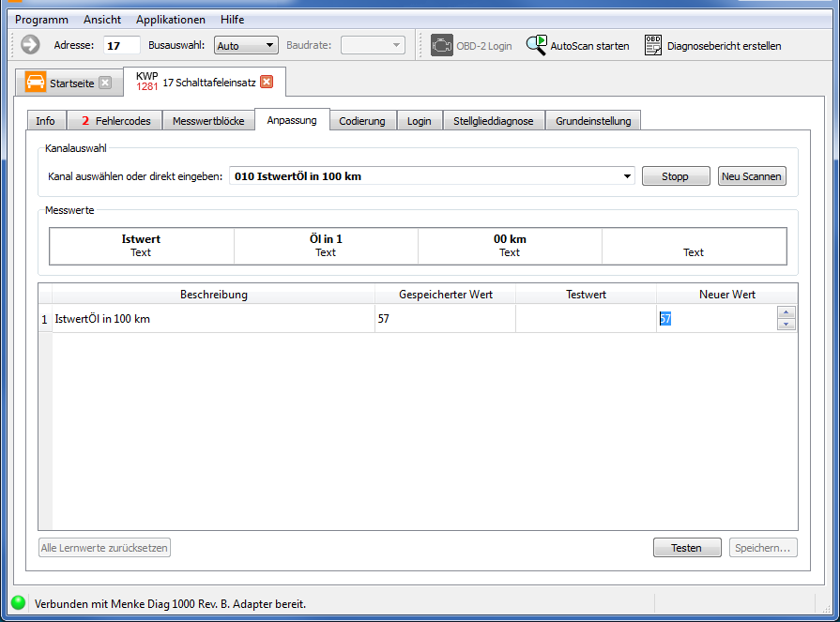Start AutoScan with the magnifier icon
Image resolution: width=840 pixels, height=622 pixels.
[536, 45]
